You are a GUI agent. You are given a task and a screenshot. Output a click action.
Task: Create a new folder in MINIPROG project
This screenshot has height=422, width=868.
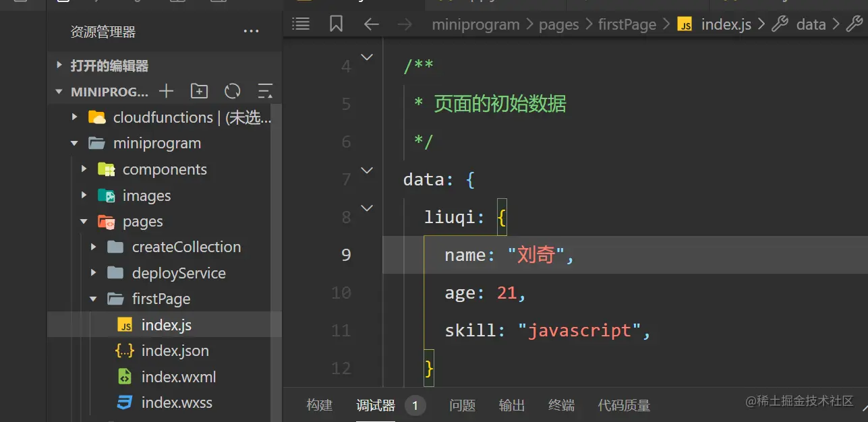click(x=200, y=92)
